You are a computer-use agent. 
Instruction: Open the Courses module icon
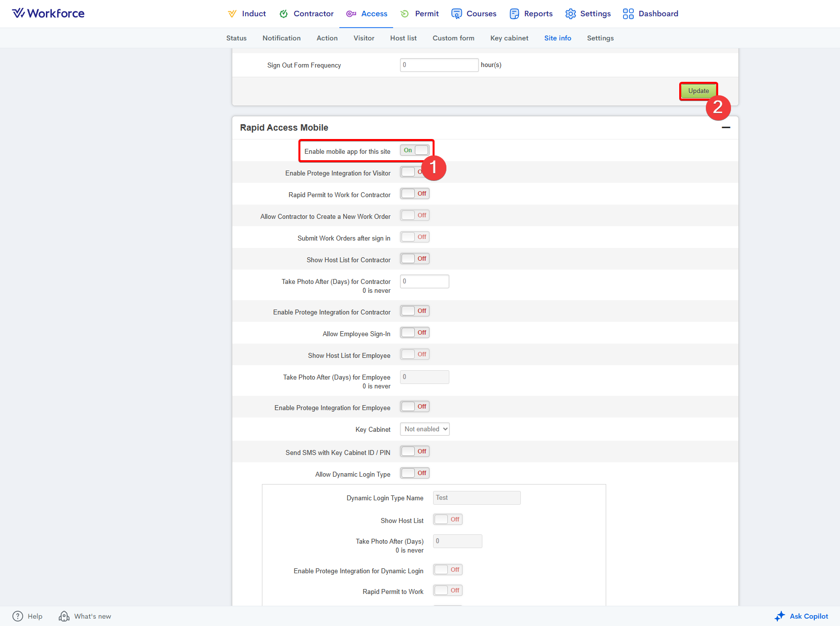coord(457,14)
